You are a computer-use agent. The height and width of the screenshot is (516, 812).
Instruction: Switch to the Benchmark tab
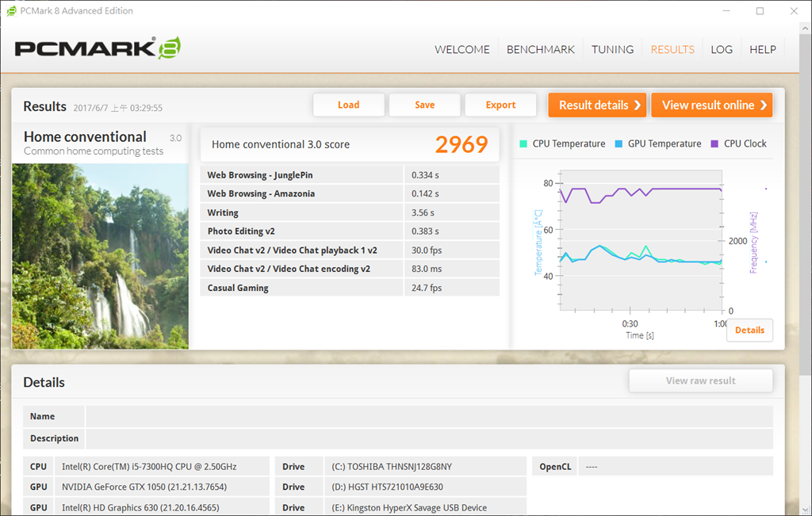540,49
